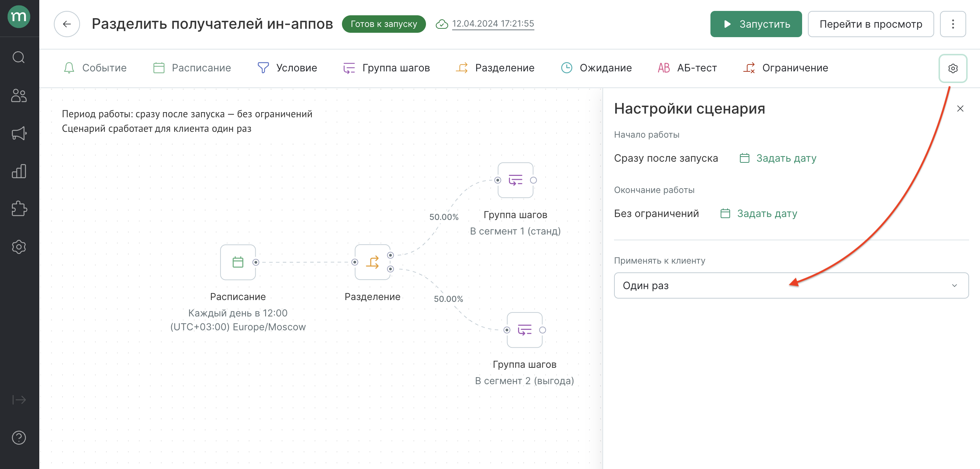Click the В сегмент 1 (станд) label

515,231
